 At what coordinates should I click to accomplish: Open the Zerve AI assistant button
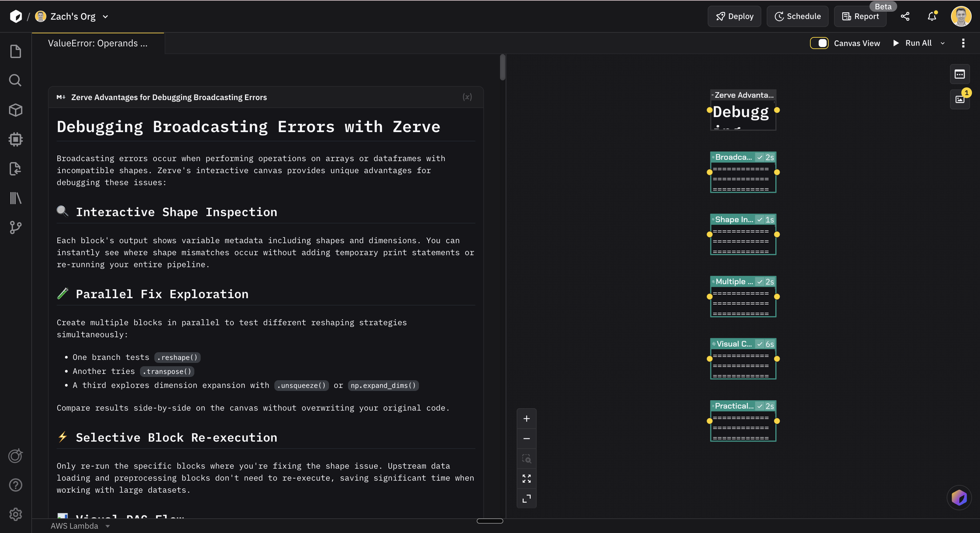pos(959,497)
